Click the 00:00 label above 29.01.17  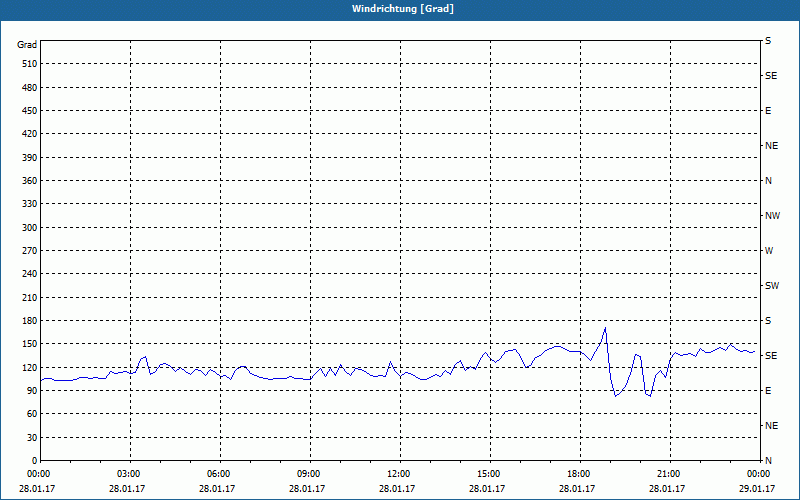[760, 474]
